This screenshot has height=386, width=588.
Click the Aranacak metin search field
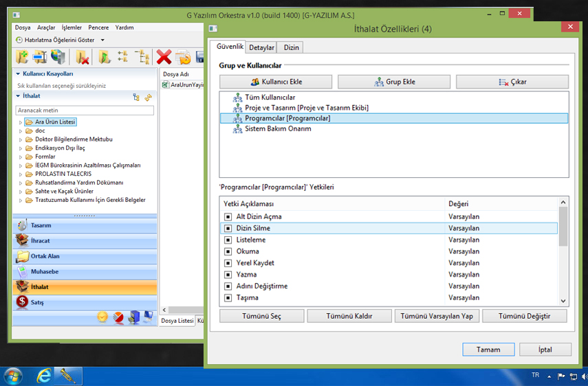point(85,110)
